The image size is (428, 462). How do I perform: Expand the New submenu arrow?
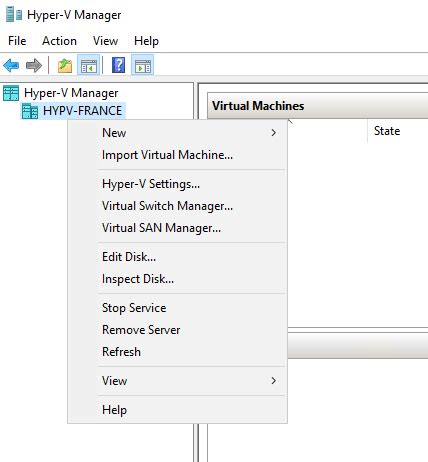(274, 133)
